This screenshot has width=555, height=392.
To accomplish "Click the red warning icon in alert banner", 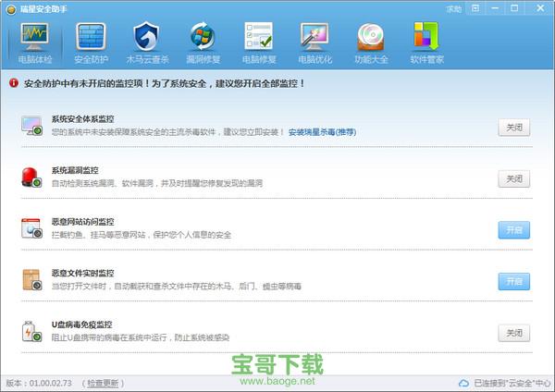I will coord(14,83).
